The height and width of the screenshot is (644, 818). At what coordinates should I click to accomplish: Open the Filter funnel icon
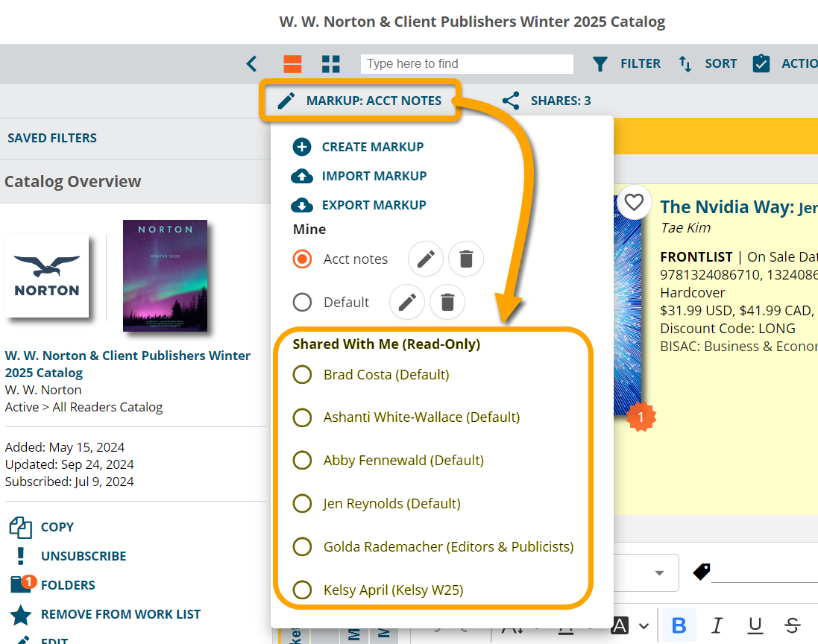pos(600,63)
